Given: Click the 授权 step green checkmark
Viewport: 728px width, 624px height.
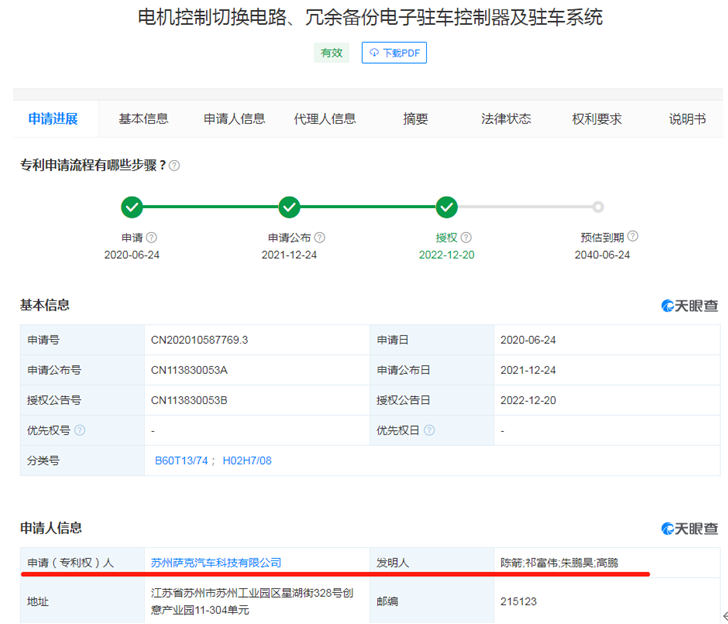Looking at the screenshot, I should pyautogui.click(x=446, y=207).
